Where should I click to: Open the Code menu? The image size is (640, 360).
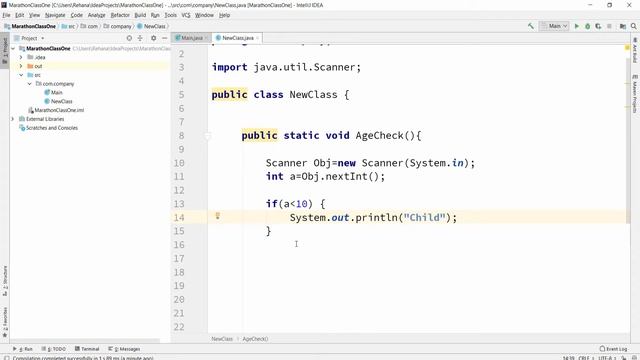tap(76, 15)
